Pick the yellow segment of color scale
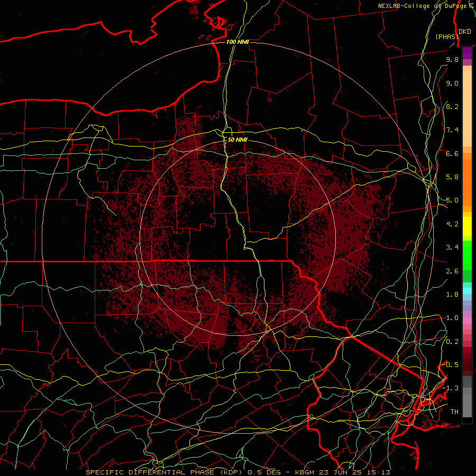The height and width of the screenshot is (476, 476). click(x=467, y=226)
